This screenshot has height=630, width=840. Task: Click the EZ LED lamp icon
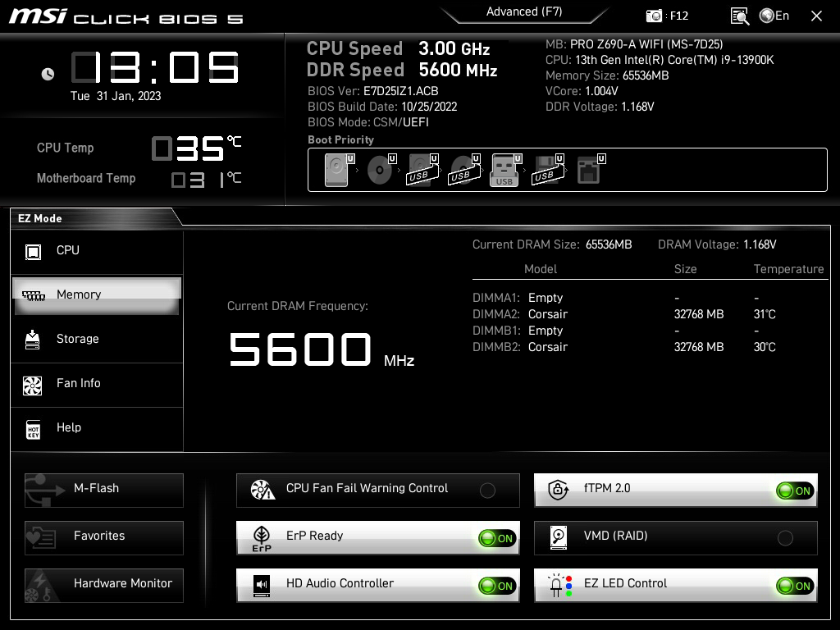pyautogui.click(x=559, y=586)
